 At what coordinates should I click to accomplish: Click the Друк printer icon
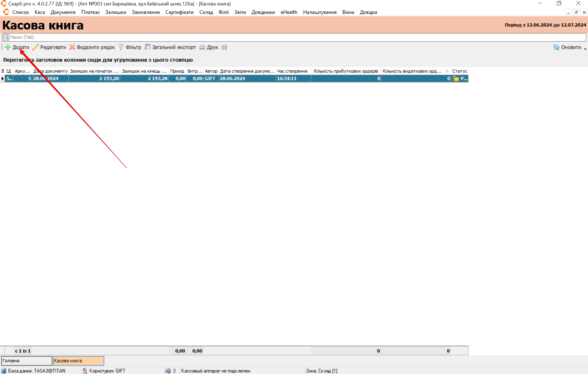pyautogui.click(x=202, y=47)
